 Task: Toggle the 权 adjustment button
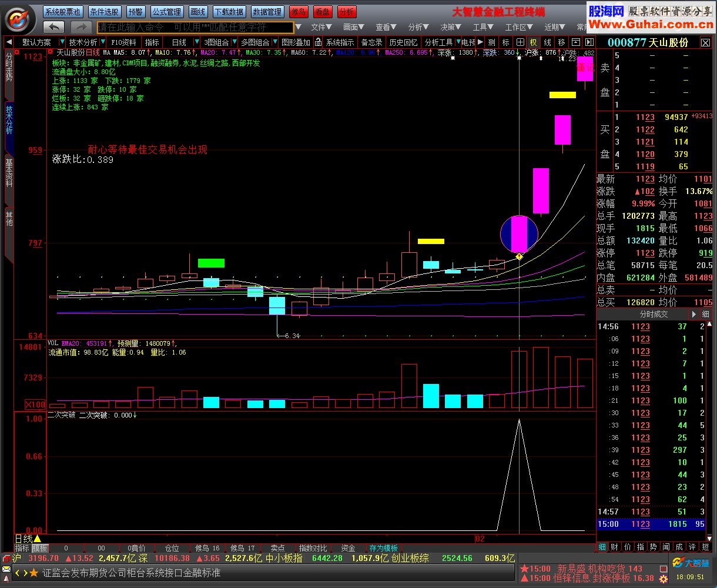[533, 42]
